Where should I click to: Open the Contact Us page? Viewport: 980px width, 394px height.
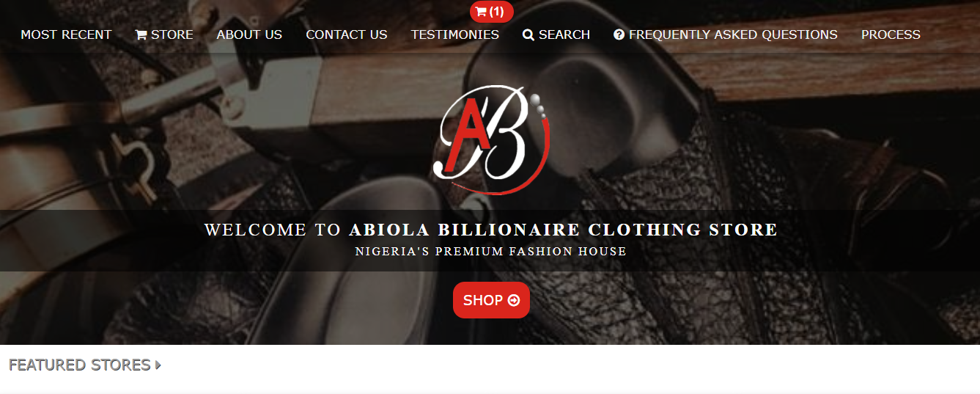(x=347, y=34)
